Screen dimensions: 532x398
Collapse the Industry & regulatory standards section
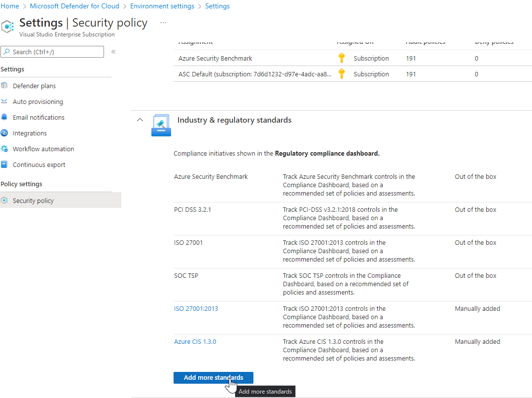coord(140,120)
